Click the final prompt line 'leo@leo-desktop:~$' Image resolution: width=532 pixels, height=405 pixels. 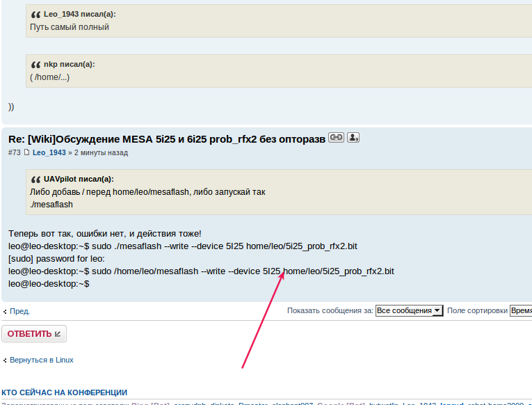click(49, 284)
